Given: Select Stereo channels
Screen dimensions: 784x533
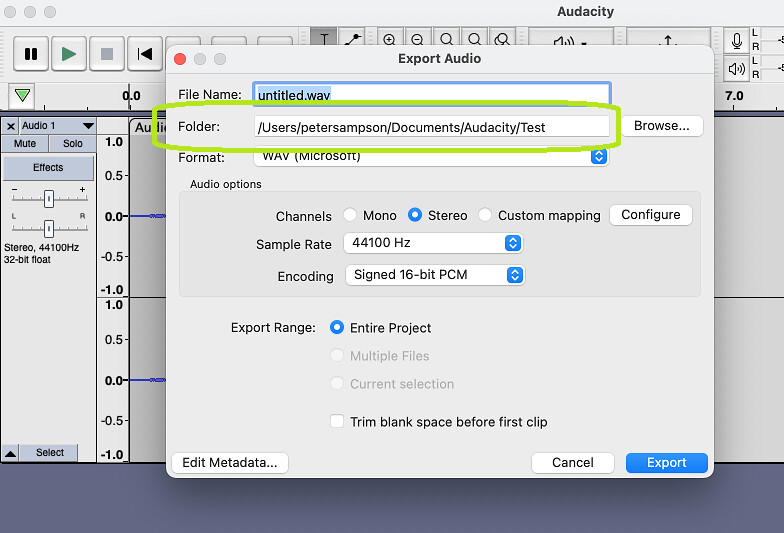Looking at the screenshot, I should [x=414, y=215].
